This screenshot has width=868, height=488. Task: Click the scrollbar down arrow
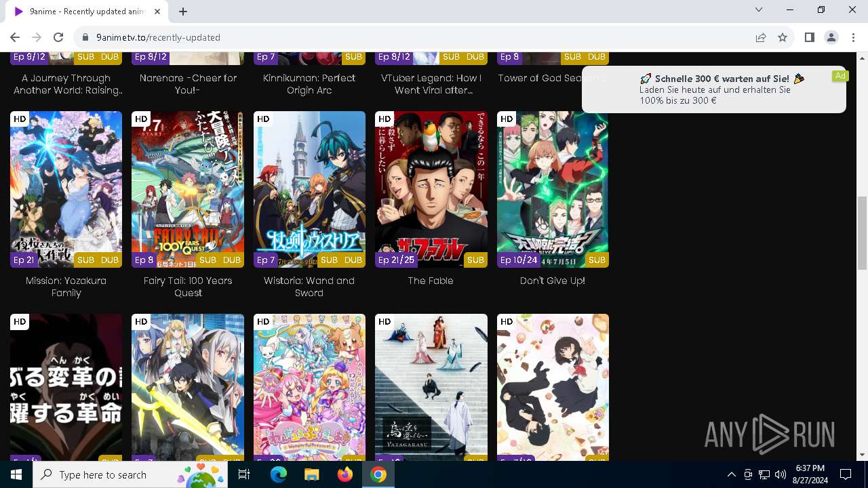pyautogui.click(x=863, y=455)
